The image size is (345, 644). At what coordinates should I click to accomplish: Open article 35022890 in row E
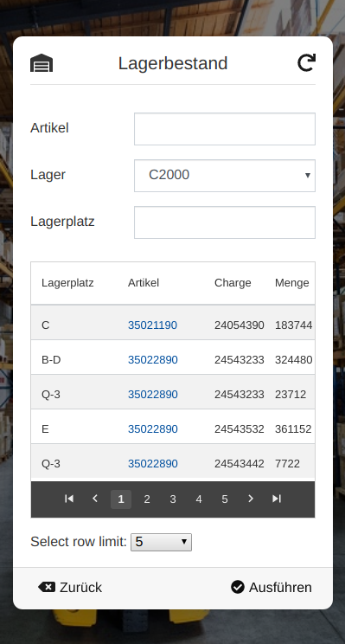point(152,429)
